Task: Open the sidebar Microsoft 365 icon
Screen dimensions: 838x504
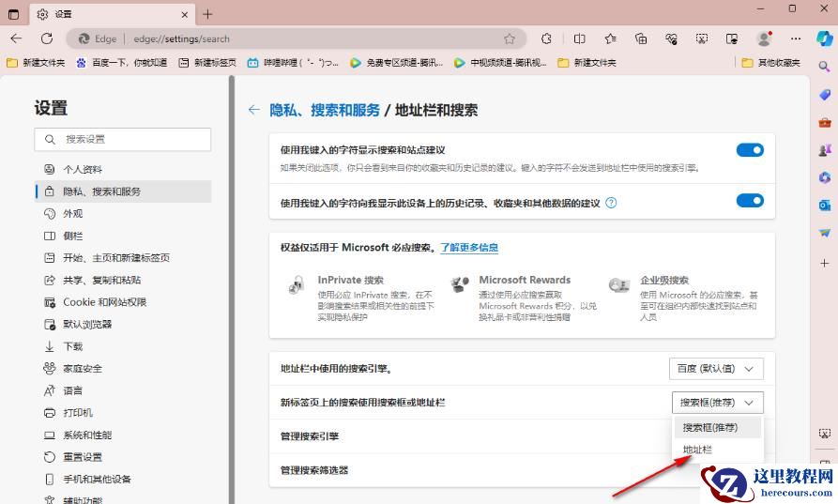Action: [x=824, y=178]
